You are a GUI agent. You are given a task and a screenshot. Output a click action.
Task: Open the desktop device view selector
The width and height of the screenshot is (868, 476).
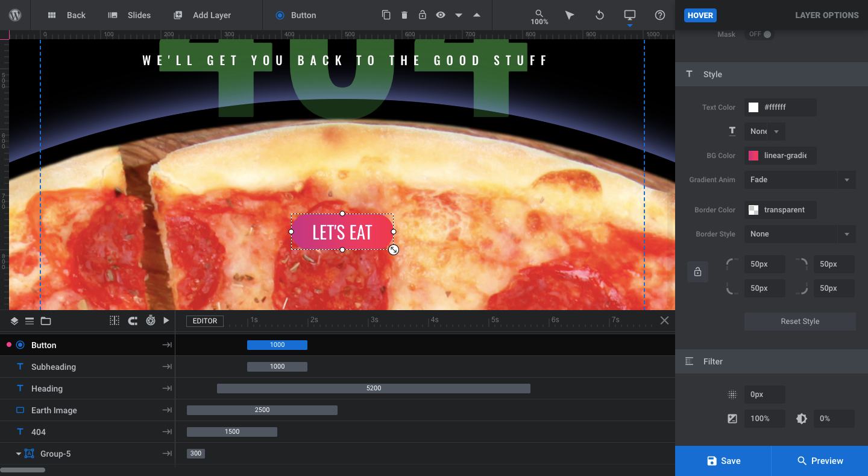pos(630,15)
